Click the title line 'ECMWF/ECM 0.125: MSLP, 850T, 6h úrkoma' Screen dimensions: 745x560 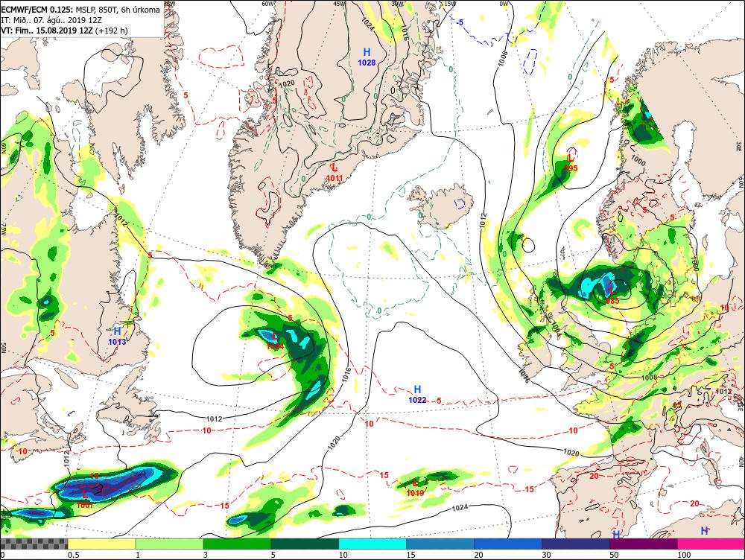click(80, 10)
